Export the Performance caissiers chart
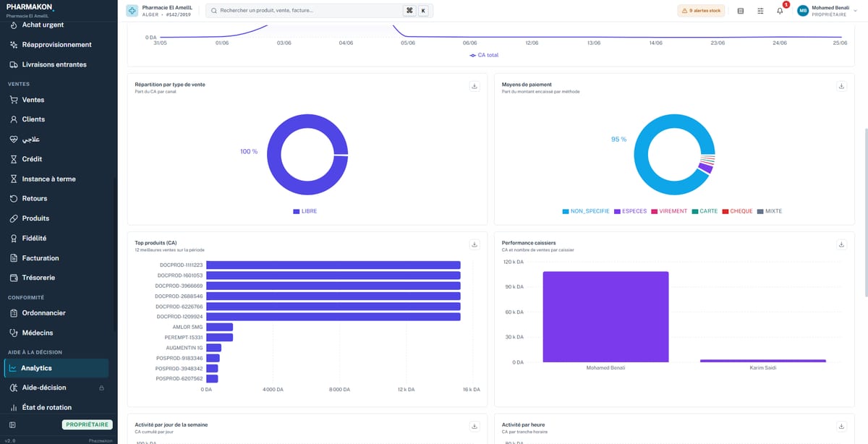The height and width of the screenshot is (444, 868). pos(841,244)
